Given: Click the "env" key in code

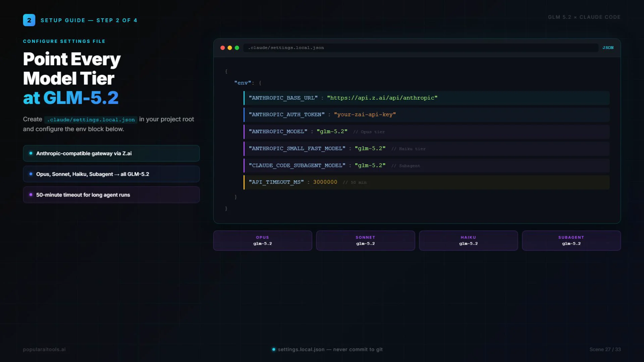Looking at the screenshot, I should pyautogui.click(x=243, y=83).
